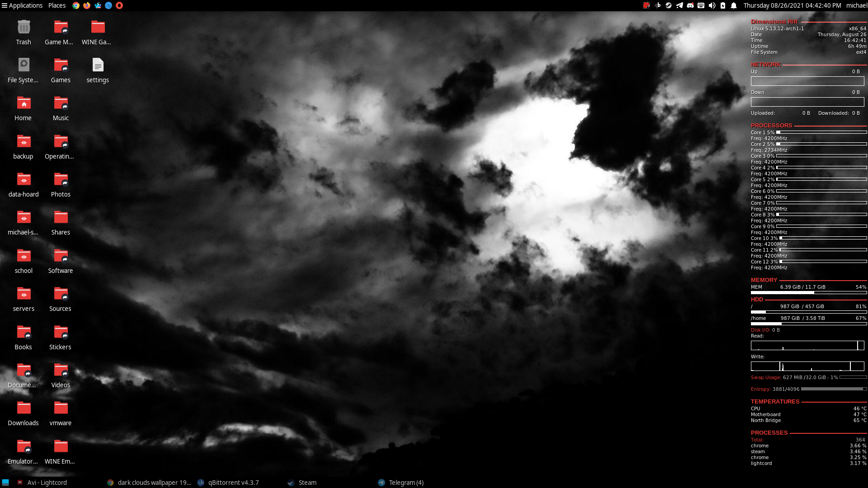
Task: Open the Steam tray icon
Action: [668, 5]
